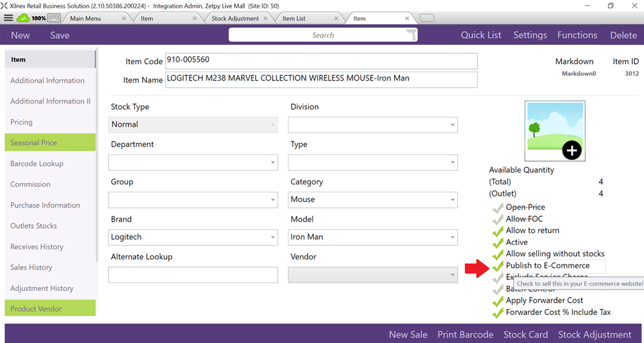Click the green cloud sync icon

pyautogui.click(x=23, y=18)
